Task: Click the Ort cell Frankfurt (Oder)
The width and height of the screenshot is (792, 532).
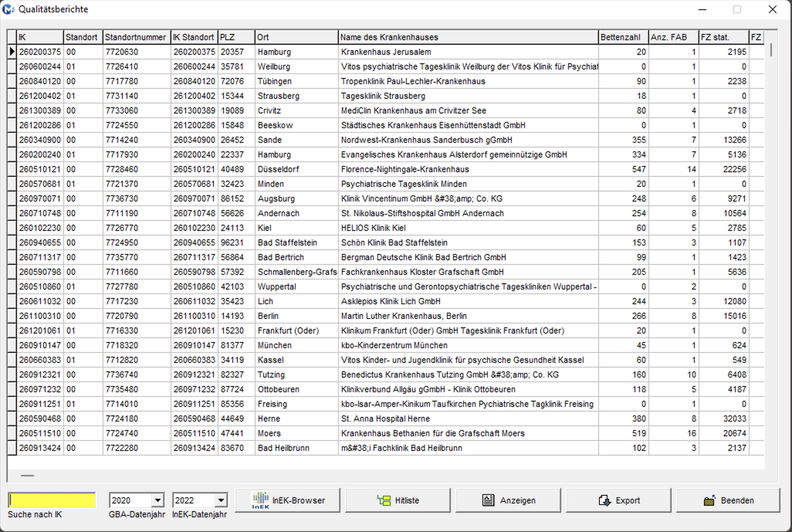Action: click(297, 330)
